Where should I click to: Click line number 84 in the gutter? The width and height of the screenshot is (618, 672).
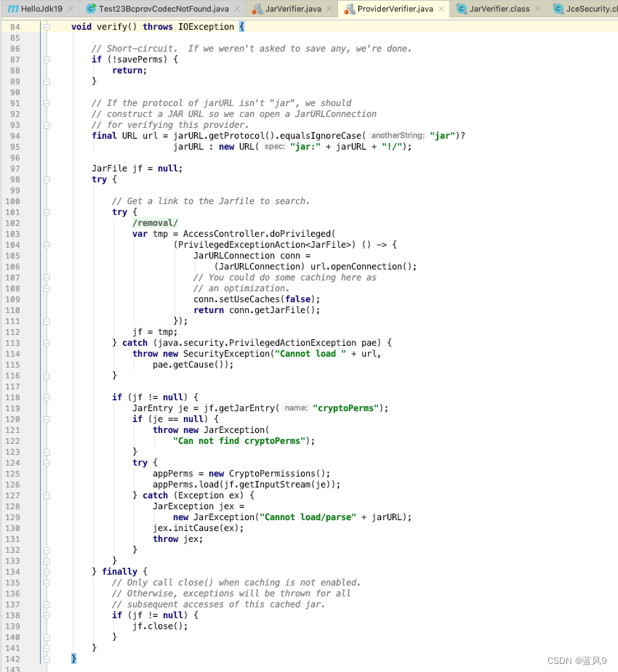pos(15,27)
